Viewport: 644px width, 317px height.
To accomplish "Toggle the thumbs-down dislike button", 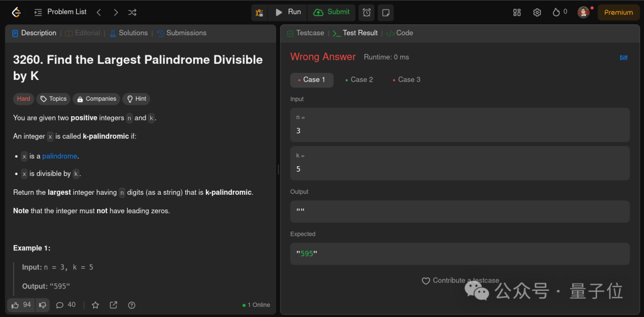I will pyautogui.click(x=42, y=304).
